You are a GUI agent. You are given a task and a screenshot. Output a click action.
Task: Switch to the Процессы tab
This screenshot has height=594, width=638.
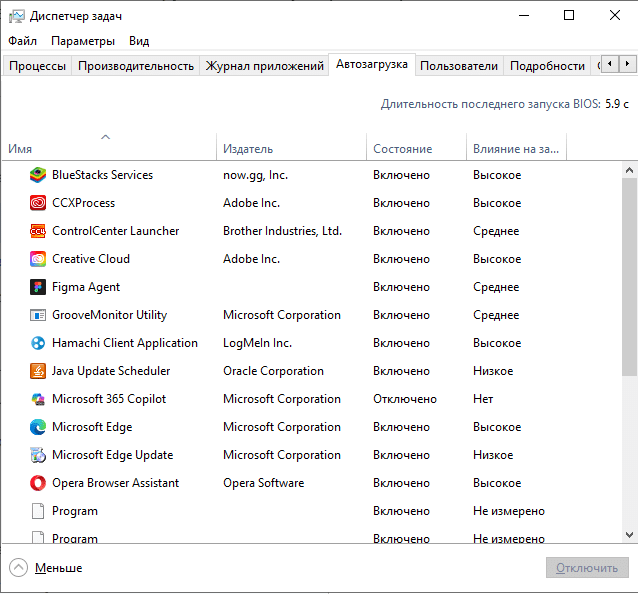(x=38, y=66)
